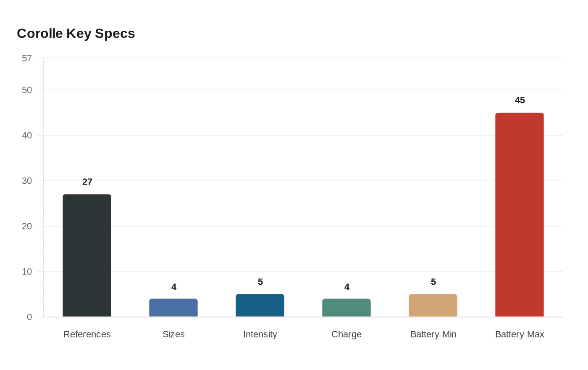Click the Battery Min axis label
Screen dimensions: 588x370
[433, 334]
